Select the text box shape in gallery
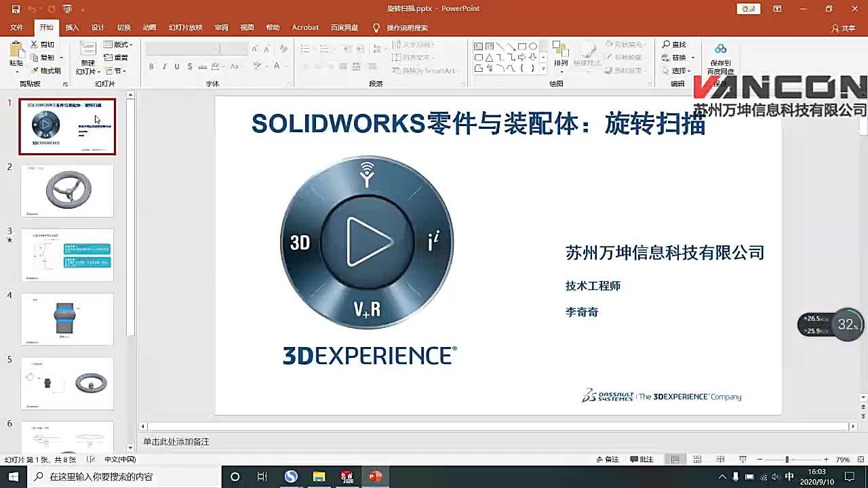The image size is (868, 488). 479,47
